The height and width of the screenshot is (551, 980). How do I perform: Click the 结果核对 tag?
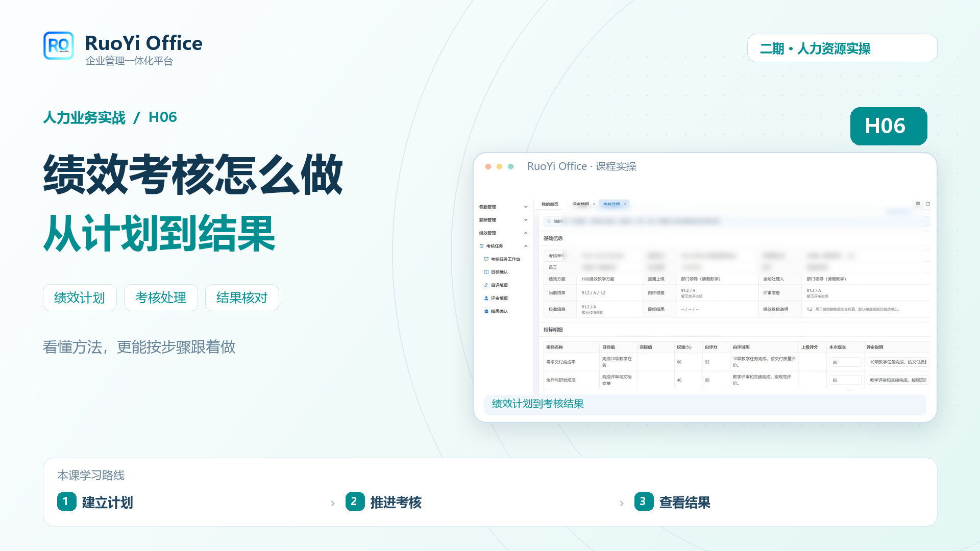click(x=242, y=297)
